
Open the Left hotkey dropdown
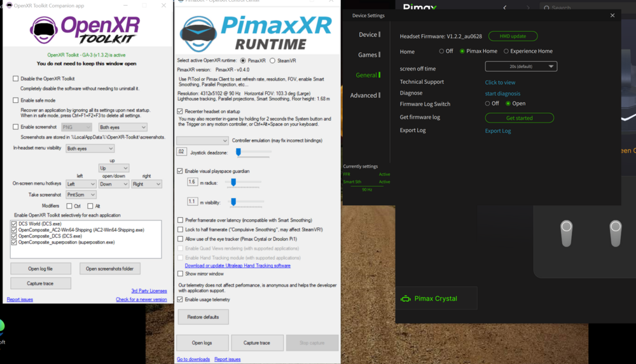click(x=81, y=184)
